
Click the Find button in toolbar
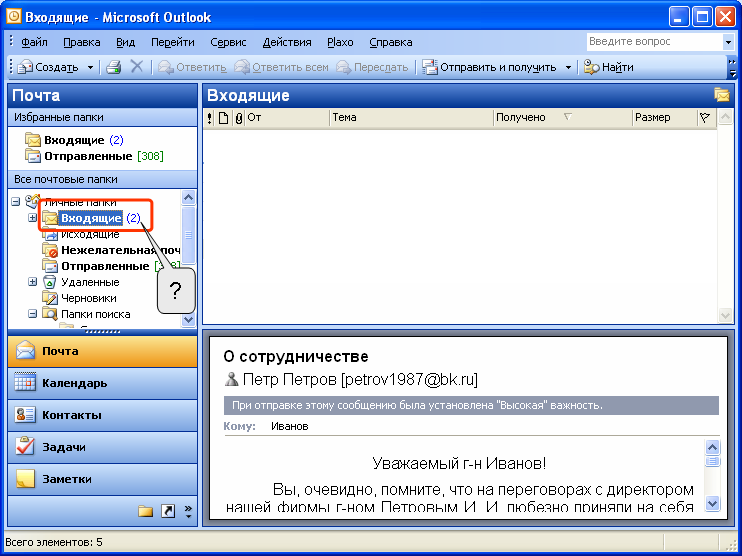coord(609,68)
